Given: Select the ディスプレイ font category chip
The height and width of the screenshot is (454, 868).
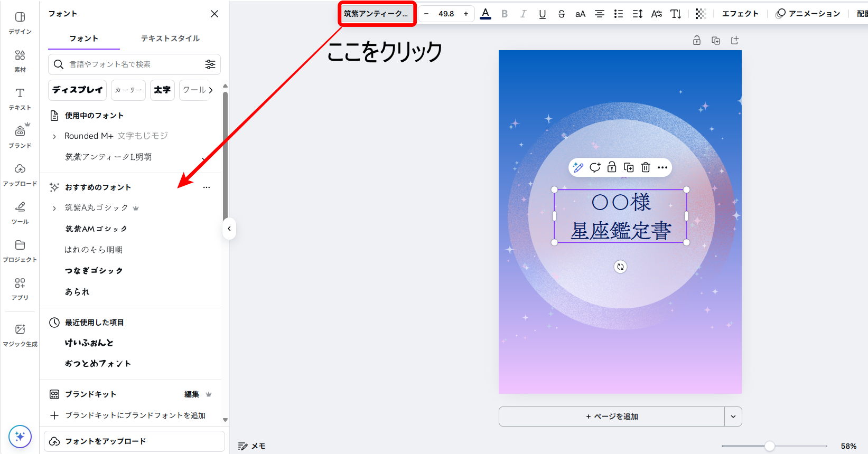Looking at the screenshot, I should [78, 90].
